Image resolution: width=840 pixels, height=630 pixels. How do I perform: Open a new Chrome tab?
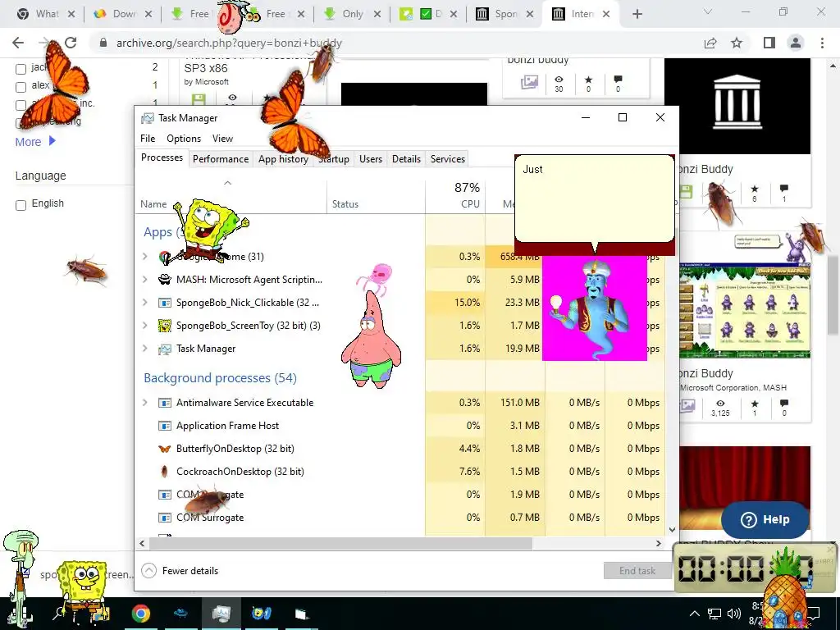pyautogui.click(x=637, y=14)
